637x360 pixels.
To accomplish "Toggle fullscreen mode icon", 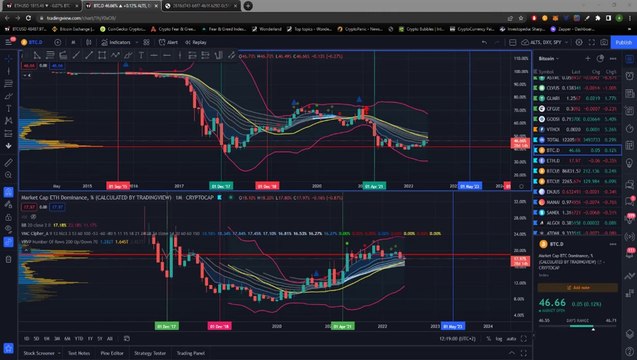I will tap(592, 42).
